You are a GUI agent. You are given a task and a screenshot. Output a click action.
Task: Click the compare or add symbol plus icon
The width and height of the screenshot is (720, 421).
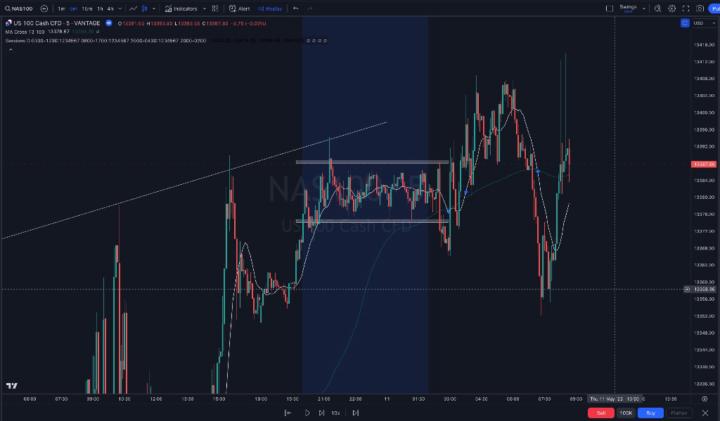click(x=44, y=8)
